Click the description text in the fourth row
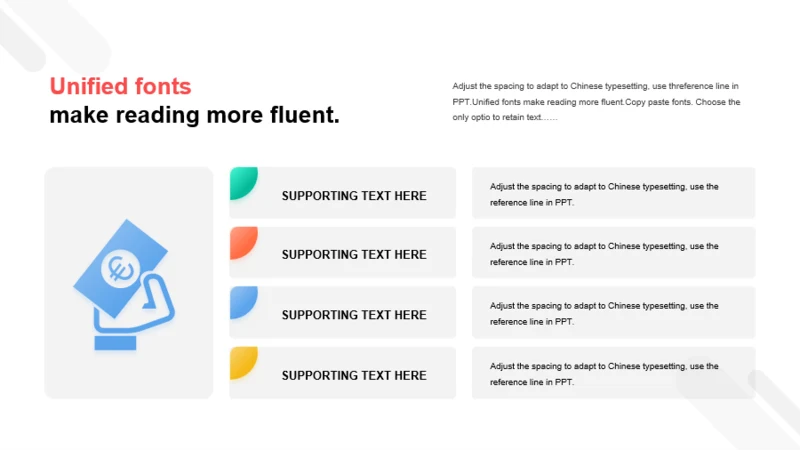 click(604, 373)
